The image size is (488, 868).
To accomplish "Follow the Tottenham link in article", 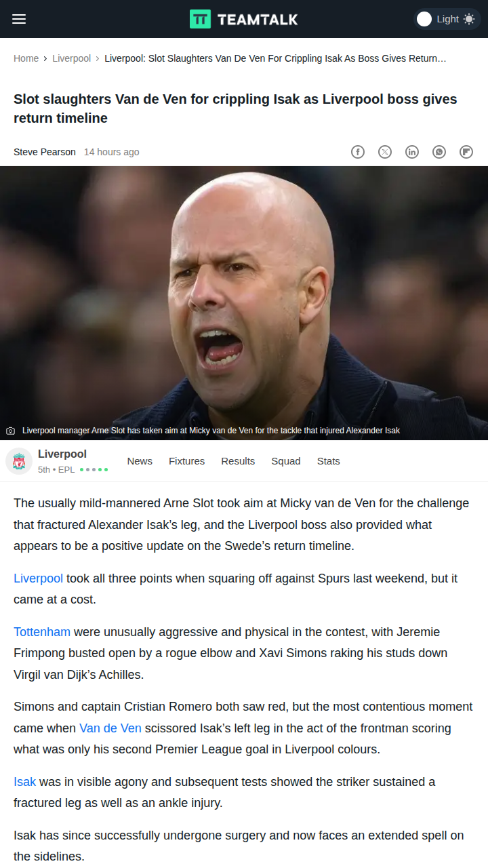I will click(42, 632).
